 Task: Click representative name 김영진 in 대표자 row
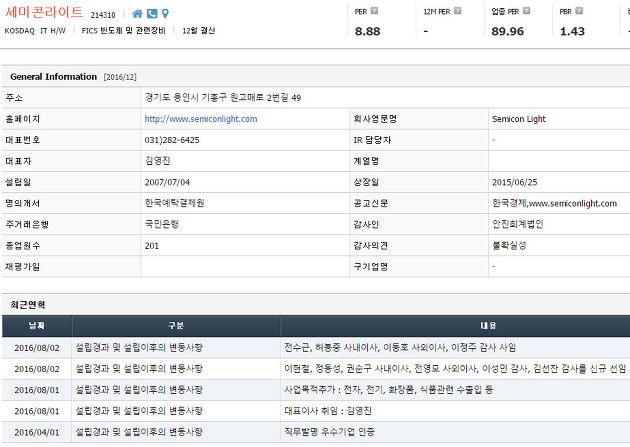click(158, 161)
